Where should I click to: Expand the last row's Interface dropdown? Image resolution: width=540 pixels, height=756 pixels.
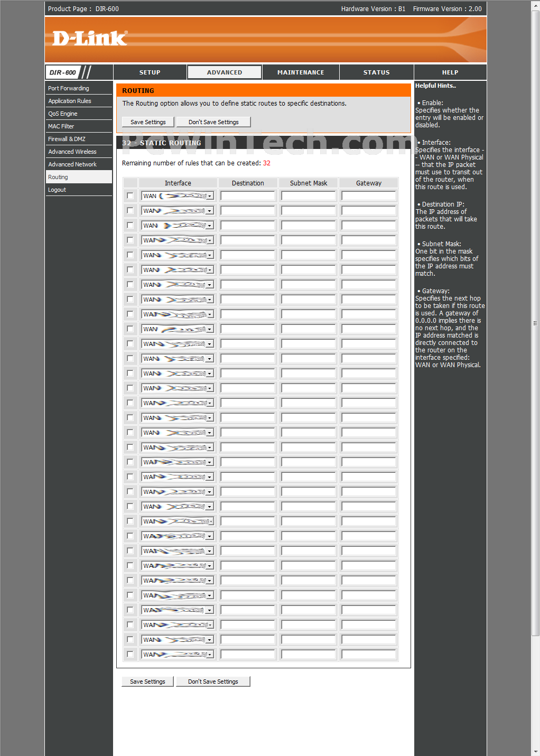click(x=178, y=655)
